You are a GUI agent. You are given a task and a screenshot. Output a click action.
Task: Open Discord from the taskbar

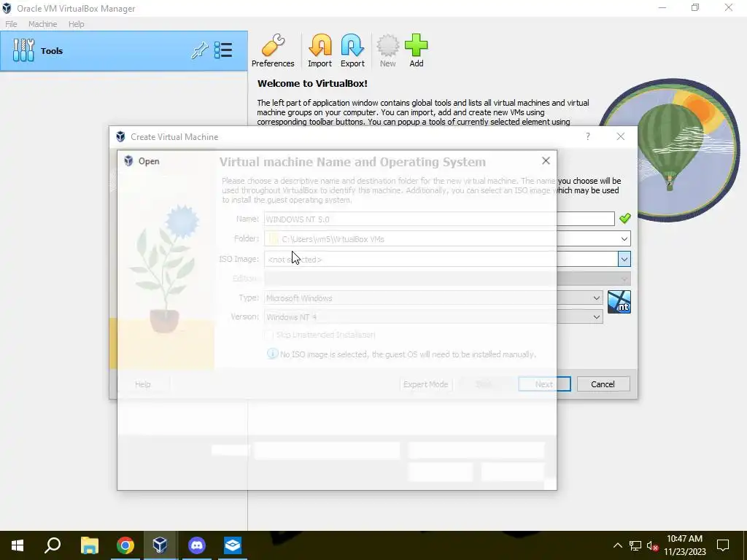tap(197, 545)
